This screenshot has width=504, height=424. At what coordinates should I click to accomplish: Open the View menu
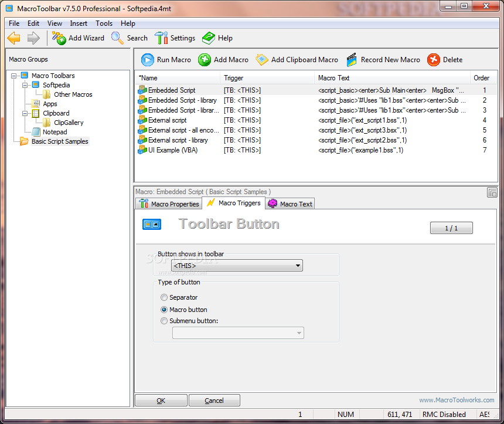point(55,23)
